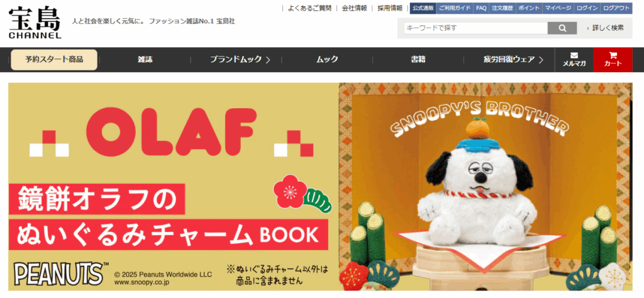Expand the ブランドムック menu chevron
Image resolution: width=644 pixels, height=298 pixels.
pos(268,60)
